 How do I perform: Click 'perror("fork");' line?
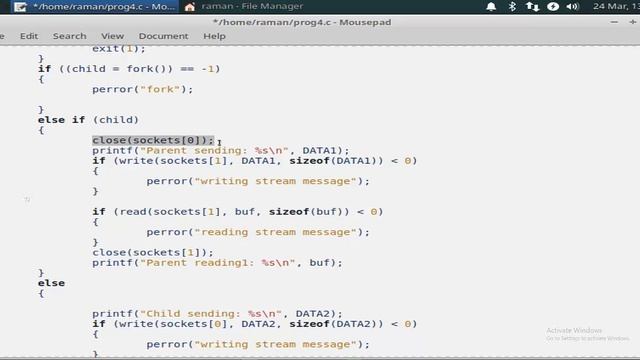(142, 89)
